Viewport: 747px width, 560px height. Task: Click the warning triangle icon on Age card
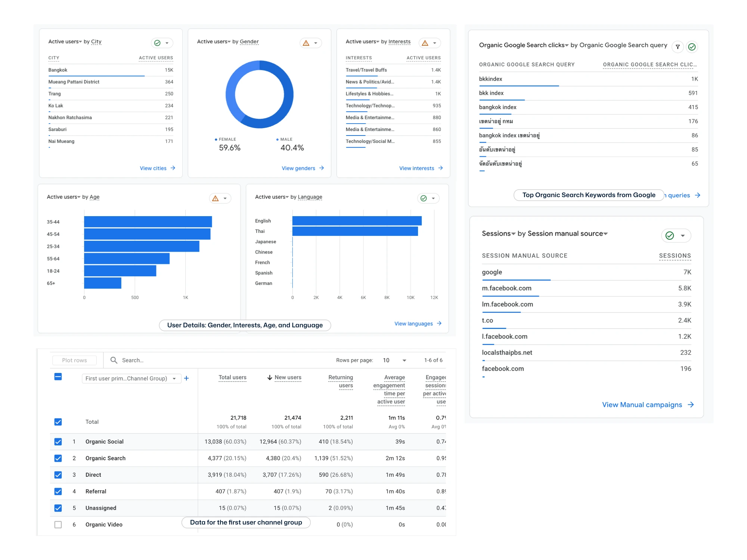tap(216, 198)
